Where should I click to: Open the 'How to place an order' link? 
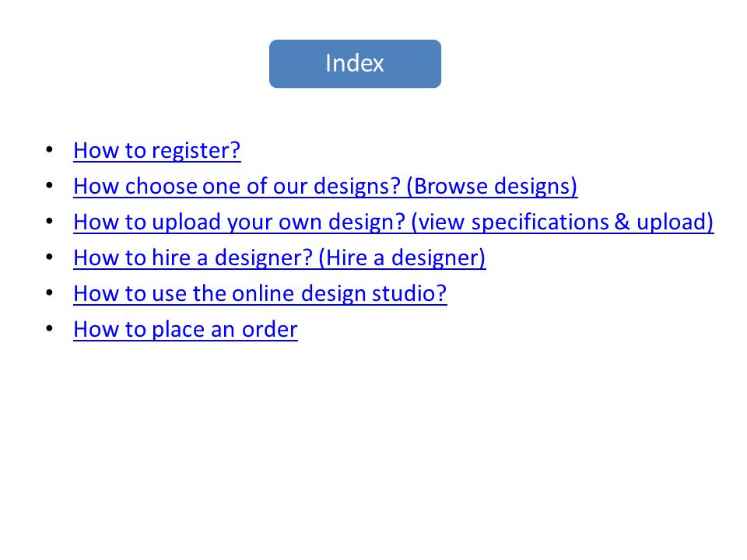(185, 329)
